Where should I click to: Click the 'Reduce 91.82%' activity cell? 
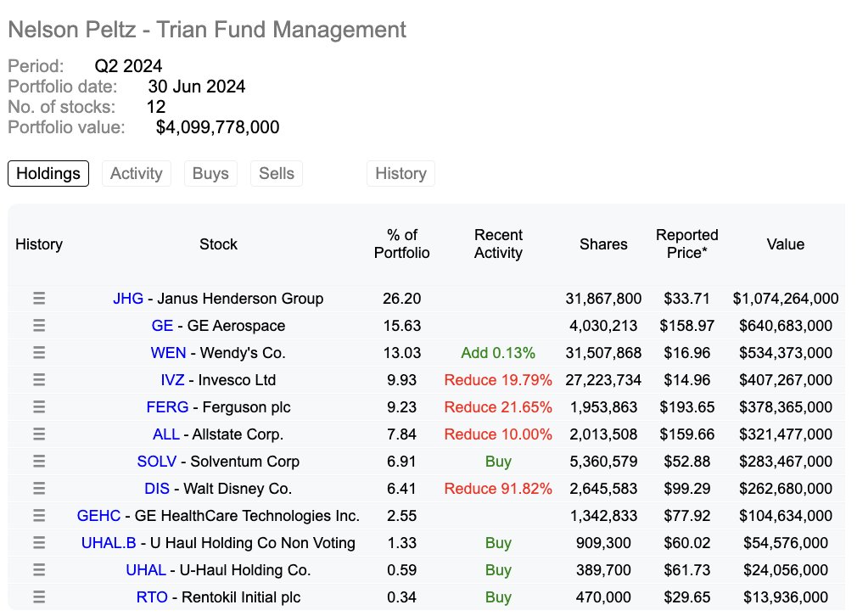click(498, 489)
